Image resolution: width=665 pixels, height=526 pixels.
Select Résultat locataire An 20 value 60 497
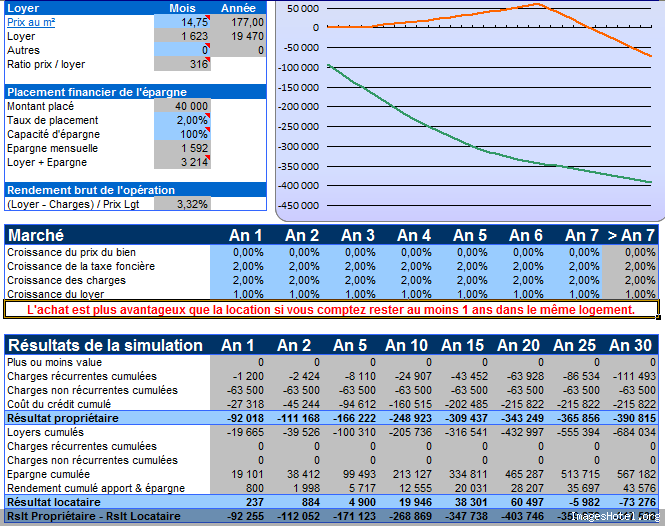coord(518,502)
